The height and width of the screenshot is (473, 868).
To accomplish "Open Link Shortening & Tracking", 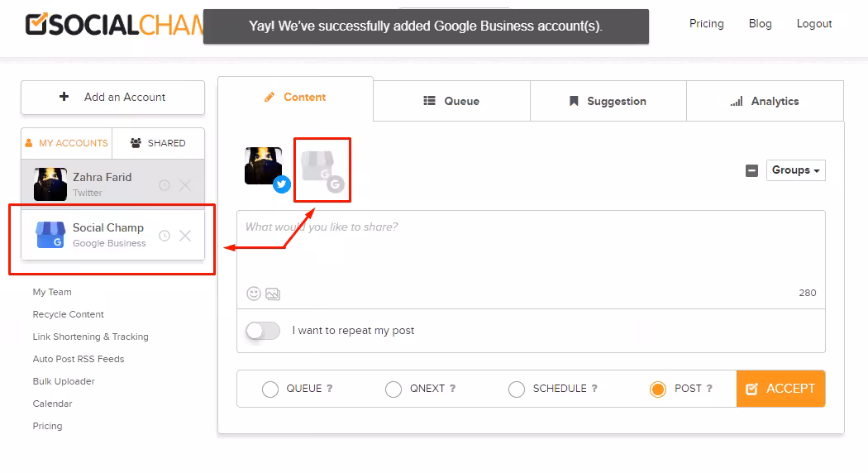I will (x=90, y=337).
